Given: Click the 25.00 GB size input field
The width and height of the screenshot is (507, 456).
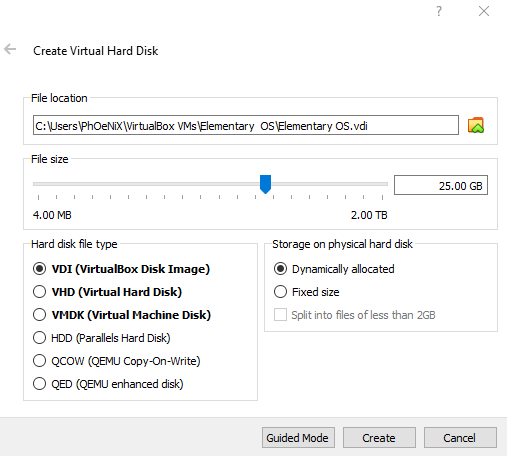Looking at the screenshot, I should [x=441, y=185].
